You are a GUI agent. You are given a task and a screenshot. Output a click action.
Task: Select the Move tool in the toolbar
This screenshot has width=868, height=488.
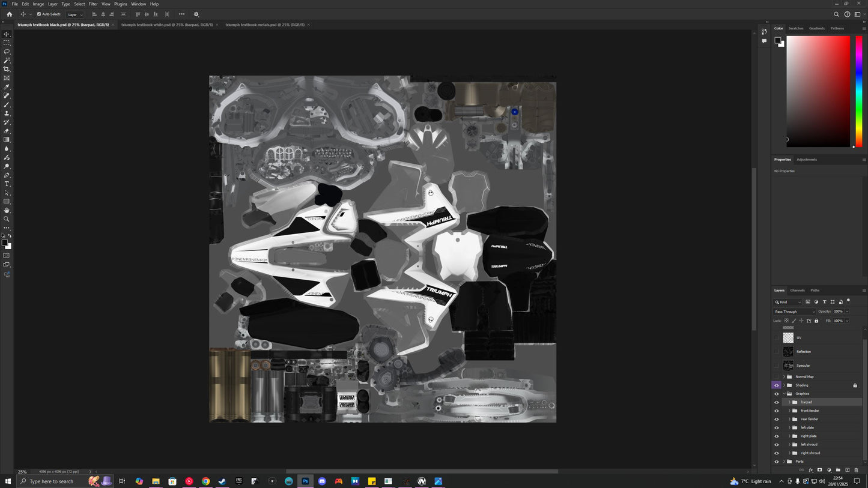(x=7, y=34)
